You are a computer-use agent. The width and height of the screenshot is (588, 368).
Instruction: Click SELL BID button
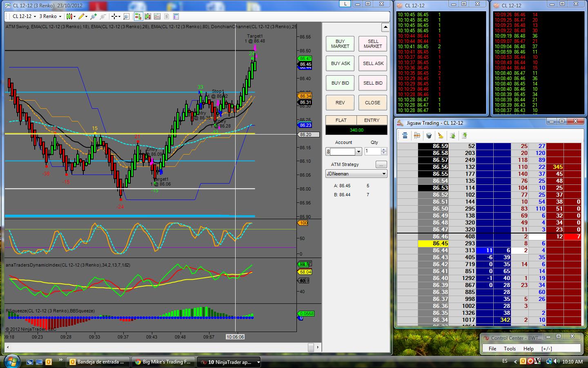(x=373, y=83)
